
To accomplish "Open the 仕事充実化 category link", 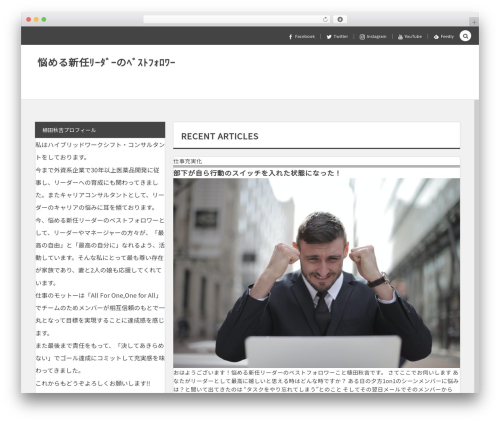I will pyautogui.click(x=188, y=161).
